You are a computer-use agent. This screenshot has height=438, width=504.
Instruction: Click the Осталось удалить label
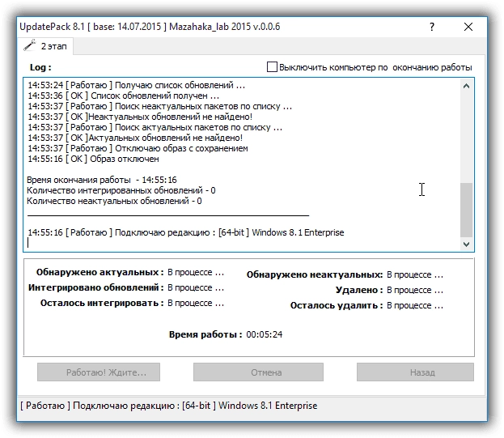click(x=337, y=305)
